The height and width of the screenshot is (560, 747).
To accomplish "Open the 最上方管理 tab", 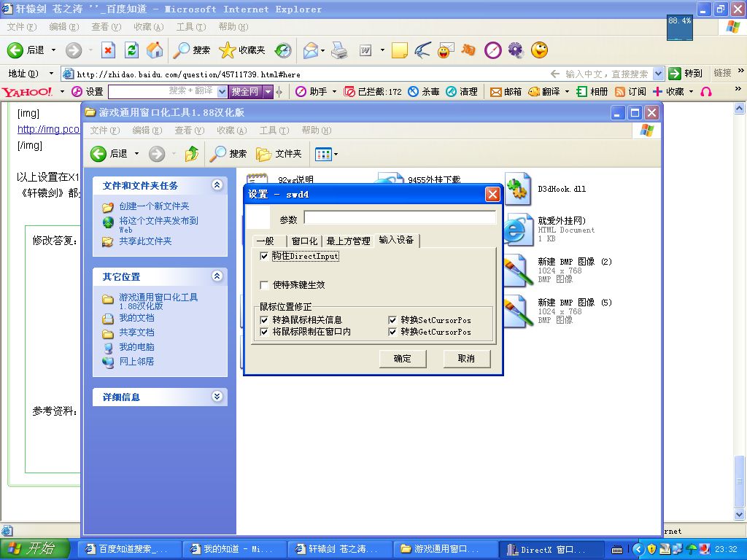I will pos(348,241).
